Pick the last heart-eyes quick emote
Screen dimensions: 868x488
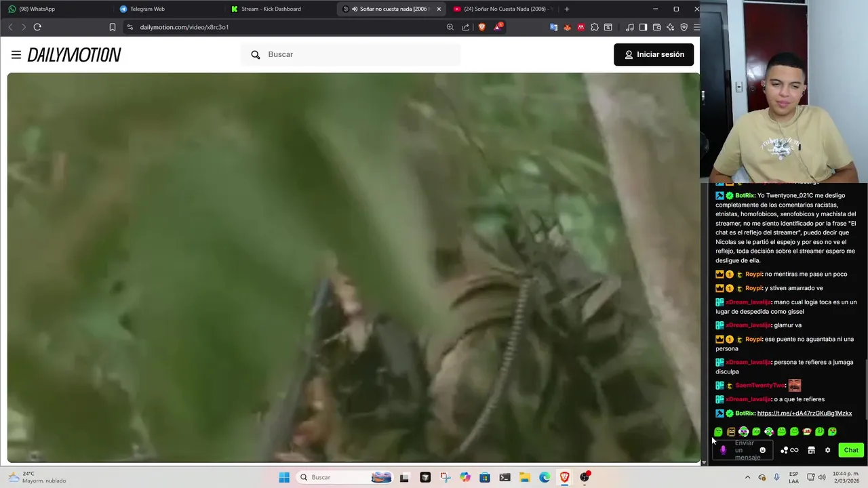tap(832, 432)
